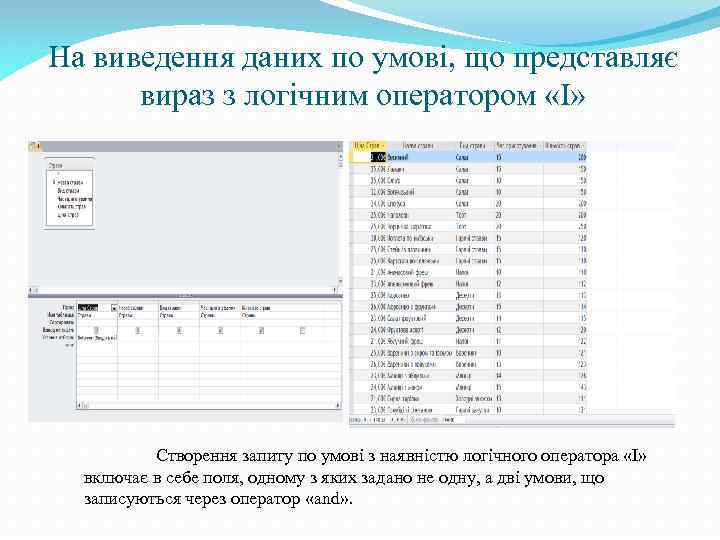Click the last datasheet column header, Кількість страв
720x540 pixels.
(564, 146)
